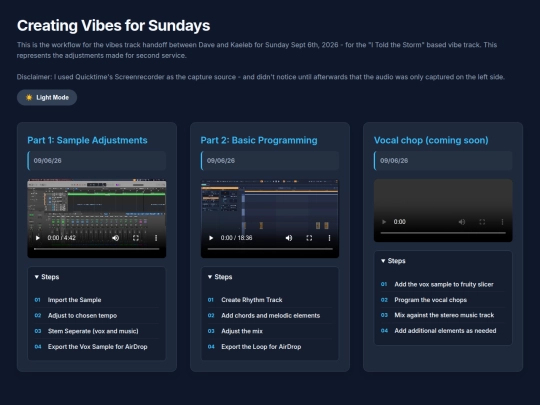Seek the Vocal chop video progress bar
This screenshot has height=405, width=540.
[x=443, y=233]
